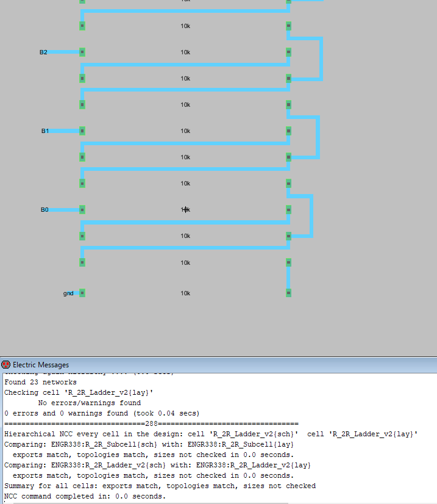Image resolution: width=437 pixels, height=504 pixels.
Task: Click the 'Summary for all cells' message line
Action: coord(160,486)
